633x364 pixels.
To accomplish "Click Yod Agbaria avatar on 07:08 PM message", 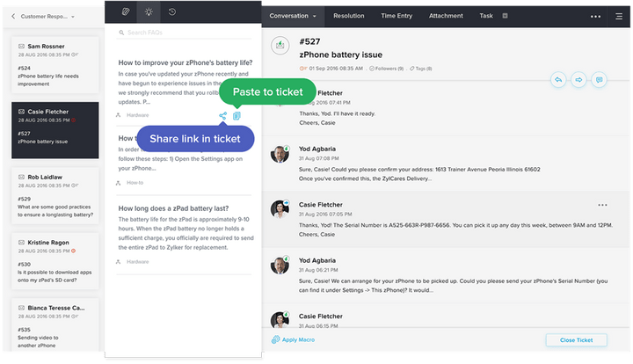I will [280, 154].
